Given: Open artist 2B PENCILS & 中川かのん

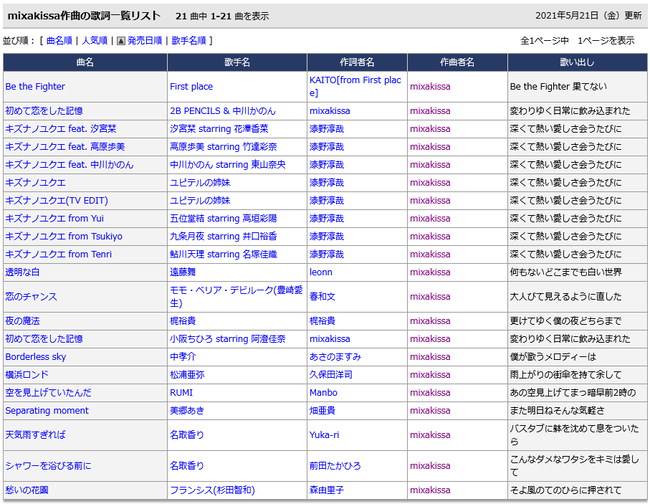Looking at the screenshot, I should pos(223,111).
